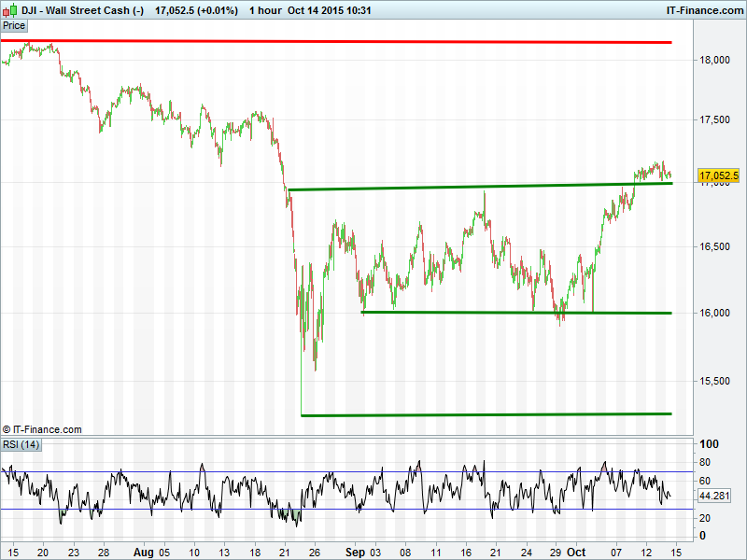The width and height of the screenshot is (747, 560).
Task: Click the 44.281 RSI value label
Action: [x=713, y=496]
